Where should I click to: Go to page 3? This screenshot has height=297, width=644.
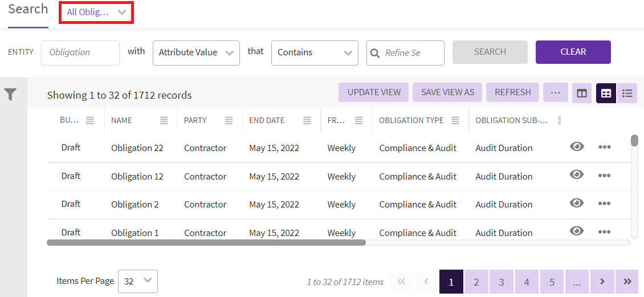[502, 282]
